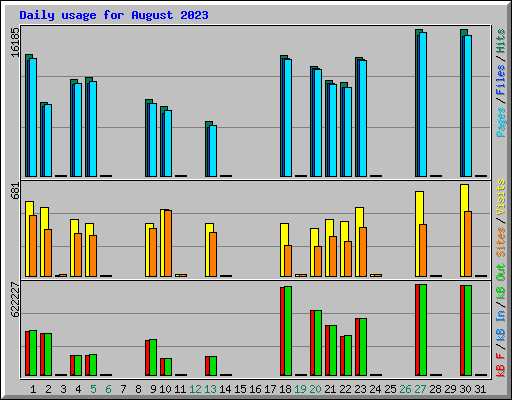Click day label 23 on the x-axis

360,389
